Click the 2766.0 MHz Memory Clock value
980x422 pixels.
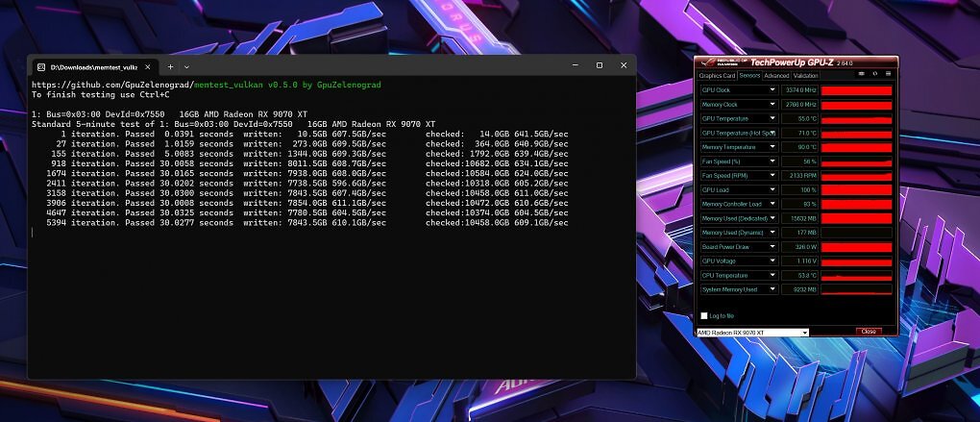point(799,105)
